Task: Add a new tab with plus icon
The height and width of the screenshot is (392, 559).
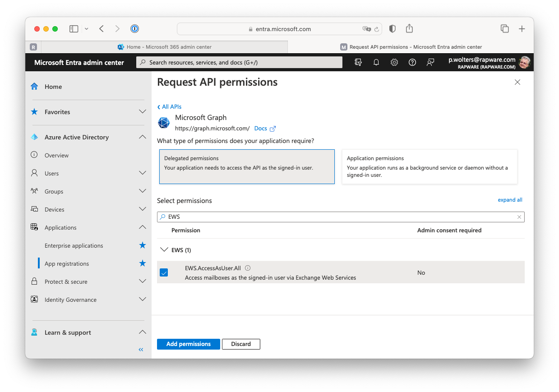Action: (522, 29)
